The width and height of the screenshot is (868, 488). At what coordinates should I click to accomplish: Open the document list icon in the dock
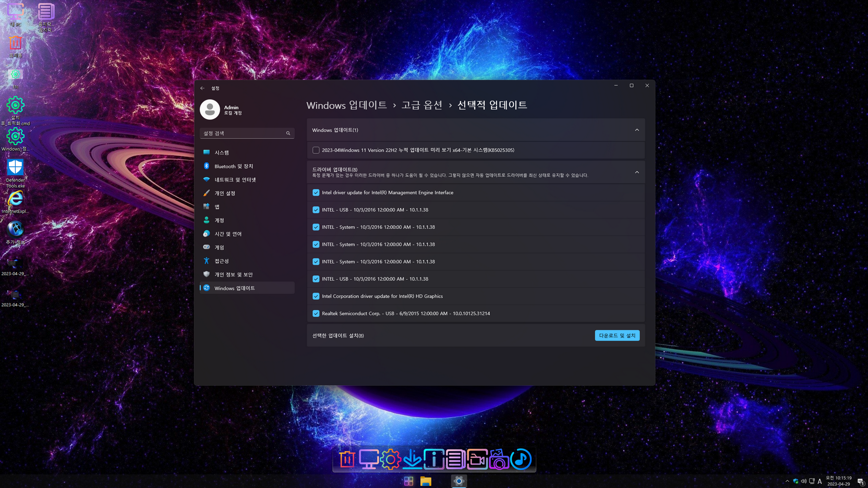pyautogui.click(x=455, y=459)
